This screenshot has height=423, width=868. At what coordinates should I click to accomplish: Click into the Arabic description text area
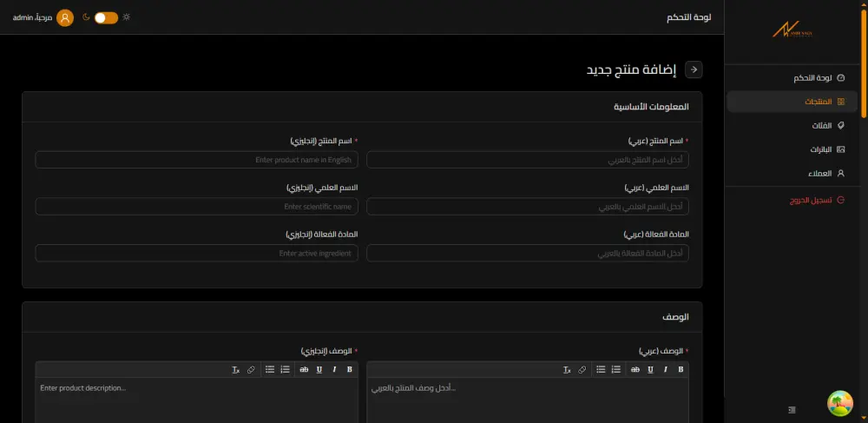(x=528, y=400)
